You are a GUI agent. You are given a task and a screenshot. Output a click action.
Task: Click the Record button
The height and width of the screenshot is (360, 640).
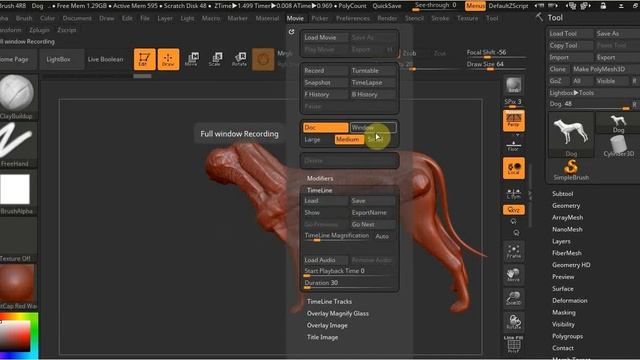[325, 71]
